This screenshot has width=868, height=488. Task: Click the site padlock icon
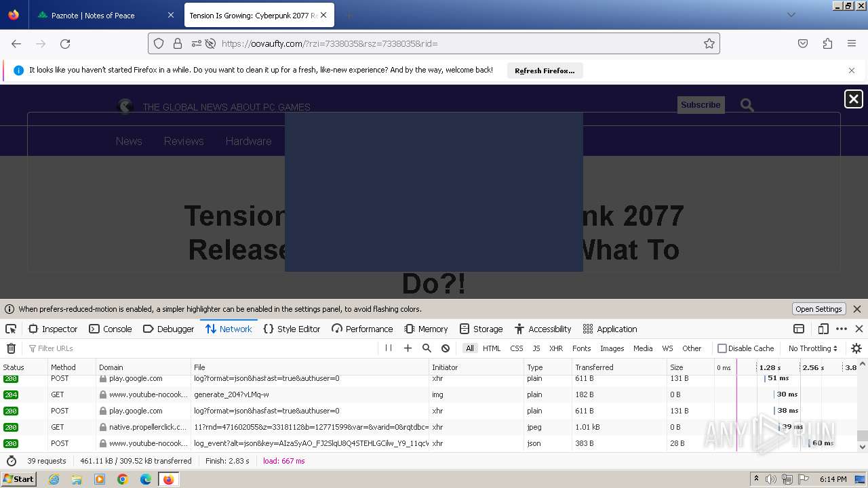[x=178, y=43]
